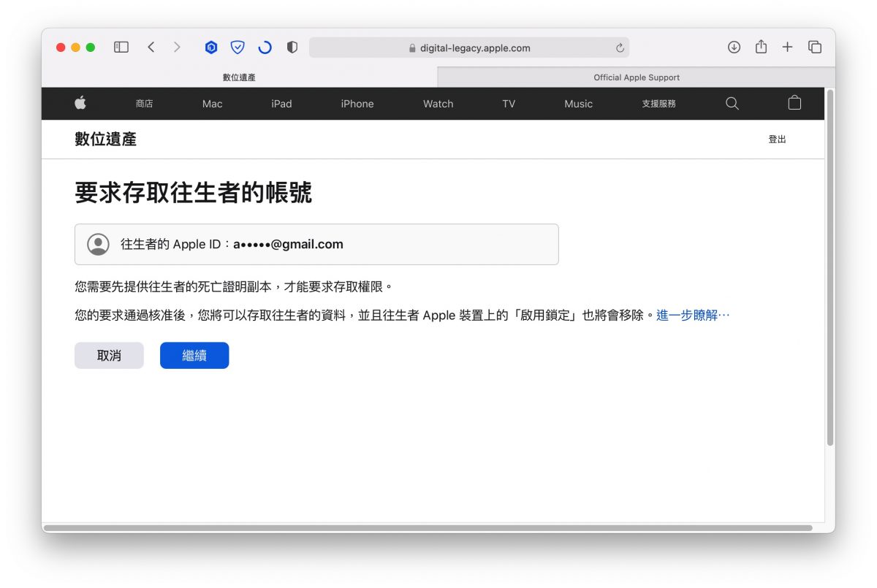Click 登出 to sign out

777,140
